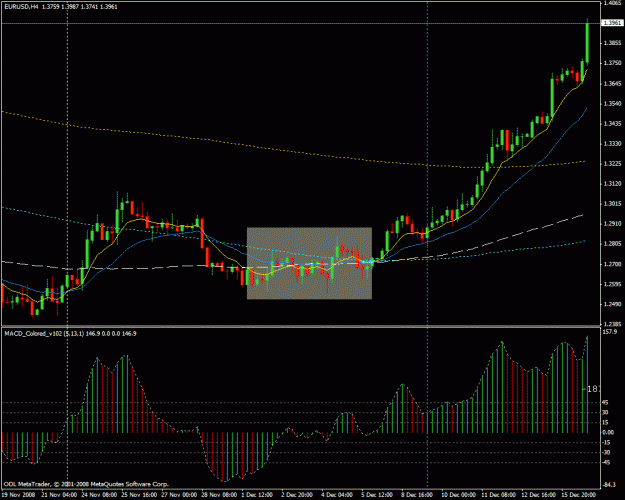Click the 8 Dec 16:00 time label
This screenshot has height=500, width=625.
[419, 495]
